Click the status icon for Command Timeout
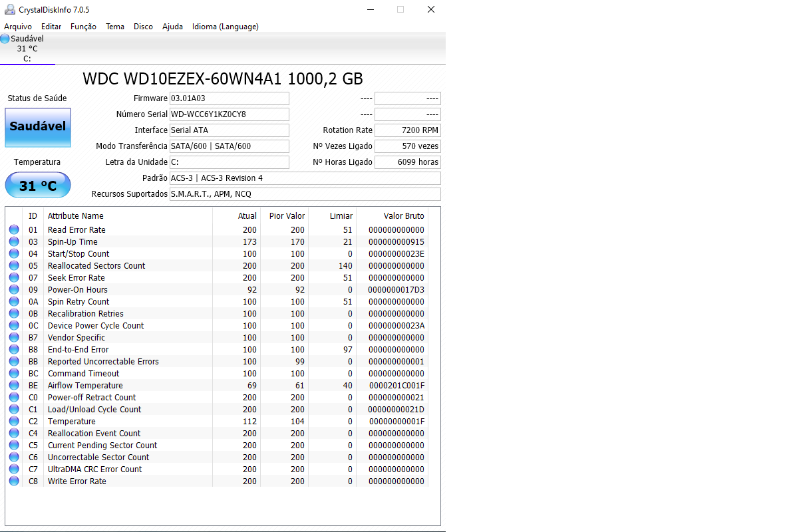 pos(14,373)
